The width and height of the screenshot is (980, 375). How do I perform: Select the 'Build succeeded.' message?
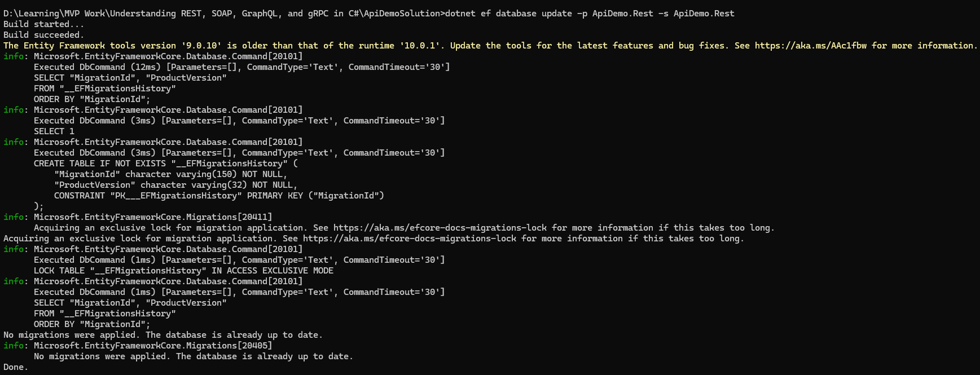point(43,35)
